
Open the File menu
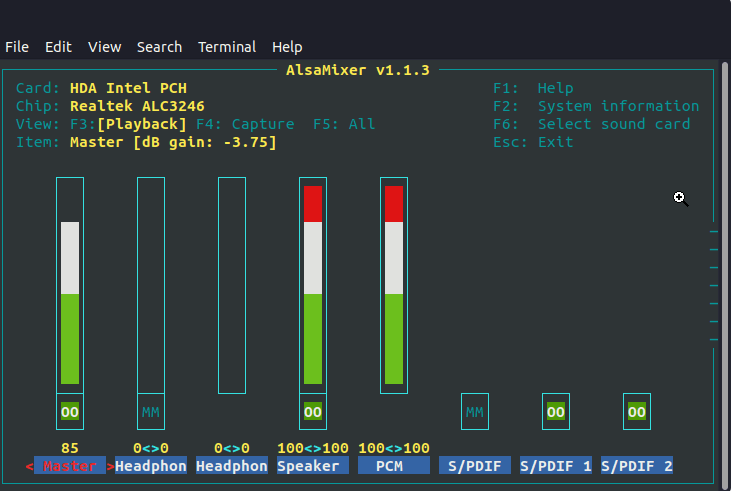(17, 47)
